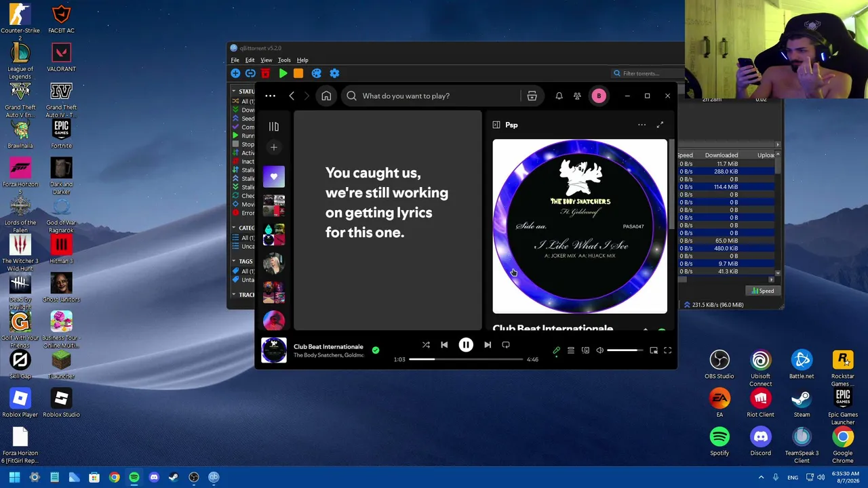
Task: Skip to next track
Action: click(x=488, y=345)
